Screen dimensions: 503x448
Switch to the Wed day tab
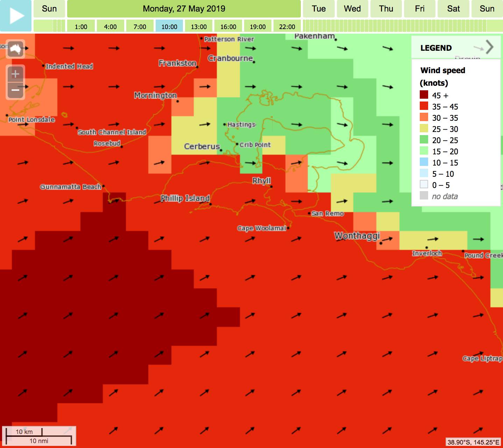click(x=352, y=9)
